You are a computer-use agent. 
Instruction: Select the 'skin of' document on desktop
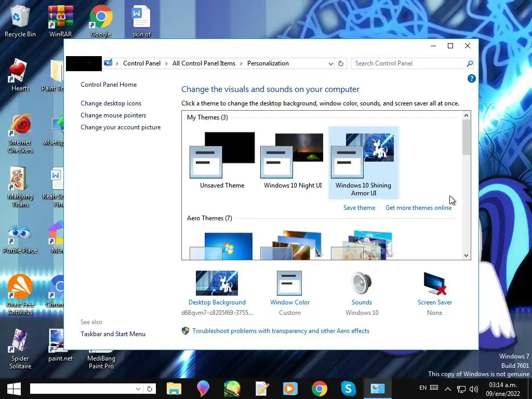[x=141, y=21]
